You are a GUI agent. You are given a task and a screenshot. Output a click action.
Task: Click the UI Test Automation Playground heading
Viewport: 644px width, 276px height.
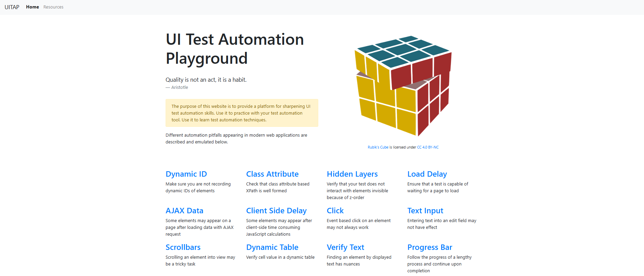234,49
